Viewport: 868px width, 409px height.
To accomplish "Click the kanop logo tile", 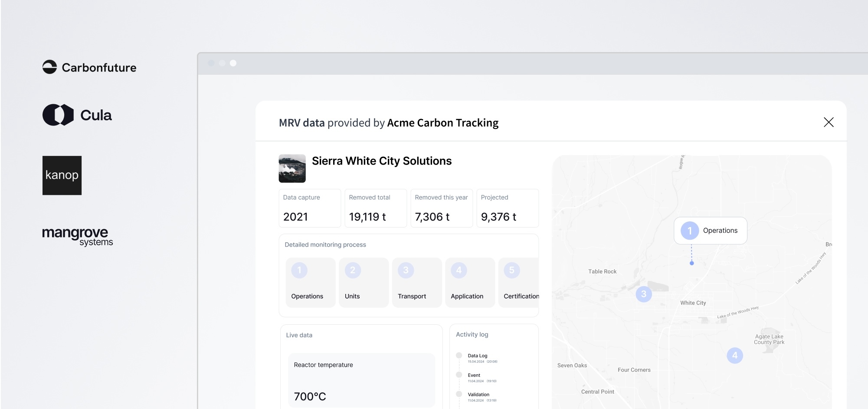I will pos(62,175).
